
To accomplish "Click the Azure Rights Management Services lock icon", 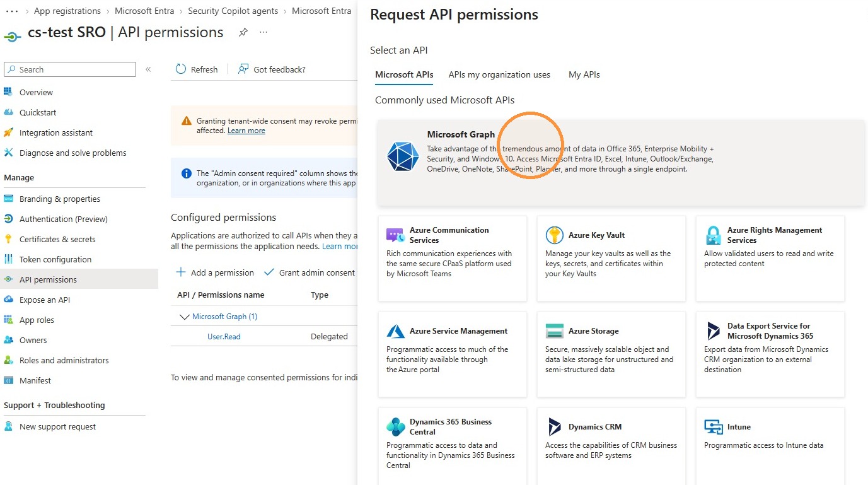I will point(713,235).
